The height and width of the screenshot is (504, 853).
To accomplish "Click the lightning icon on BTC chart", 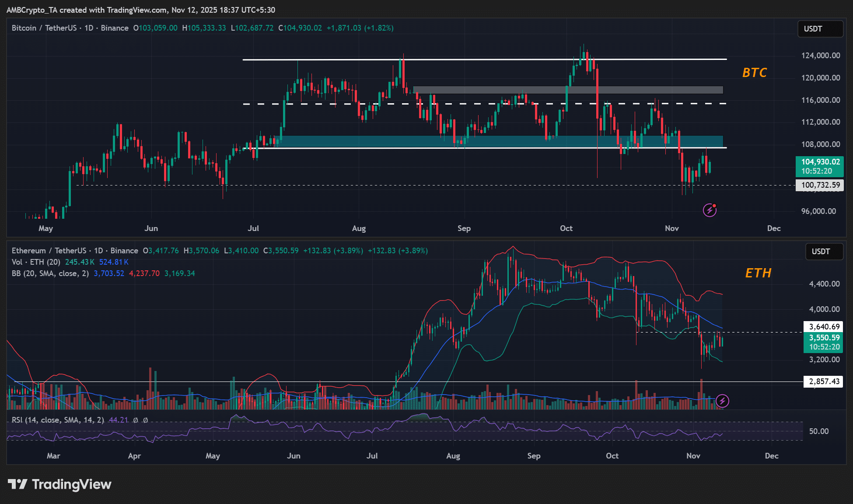I will (x=710, y=210).
